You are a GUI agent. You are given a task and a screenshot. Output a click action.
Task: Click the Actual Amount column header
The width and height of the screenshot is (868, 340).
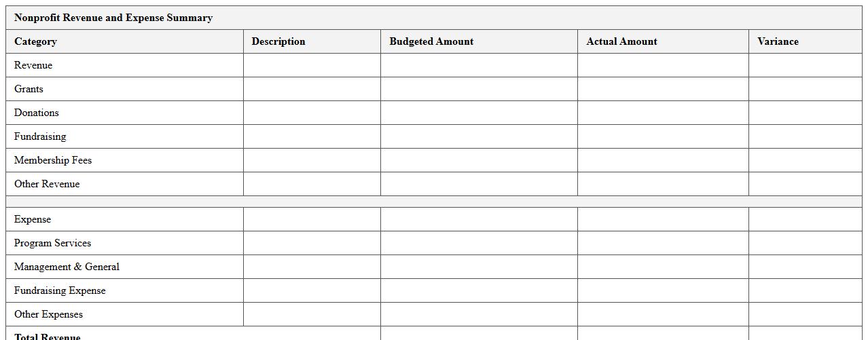pyautogui.click(x=621, y=41)
